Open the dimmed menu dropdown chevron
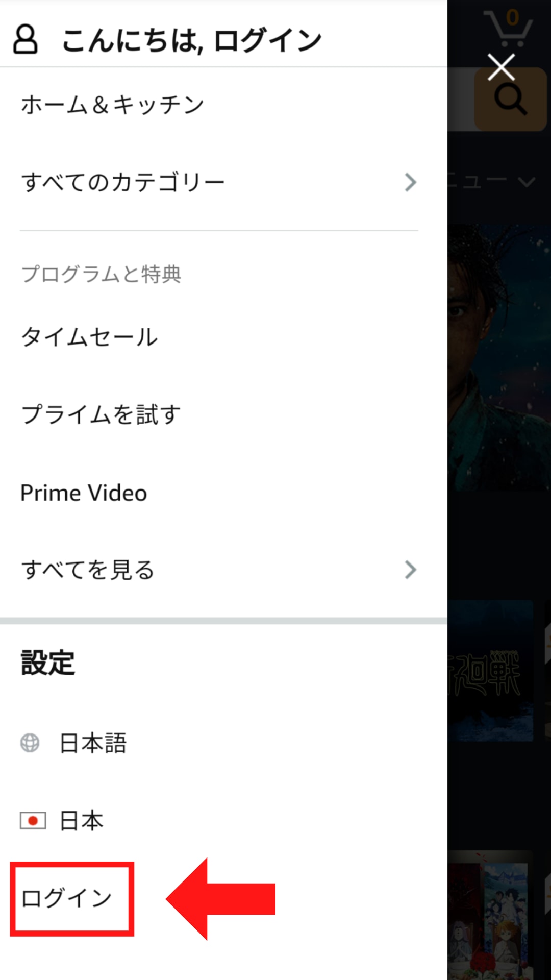The image size is (551, 980). 526,182
